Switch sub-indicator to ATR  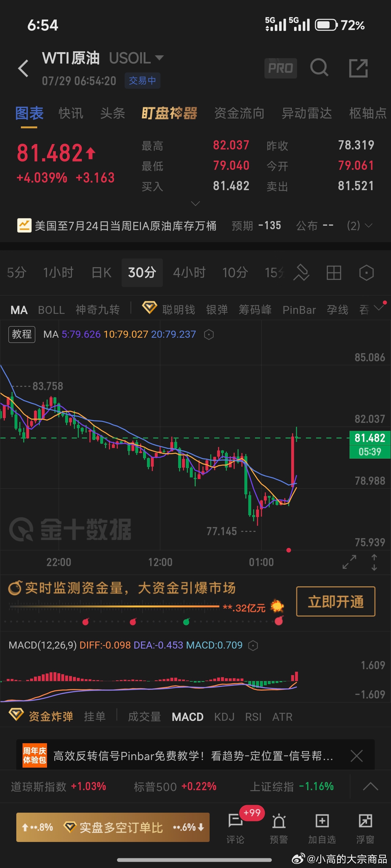(x=282, y=717)
